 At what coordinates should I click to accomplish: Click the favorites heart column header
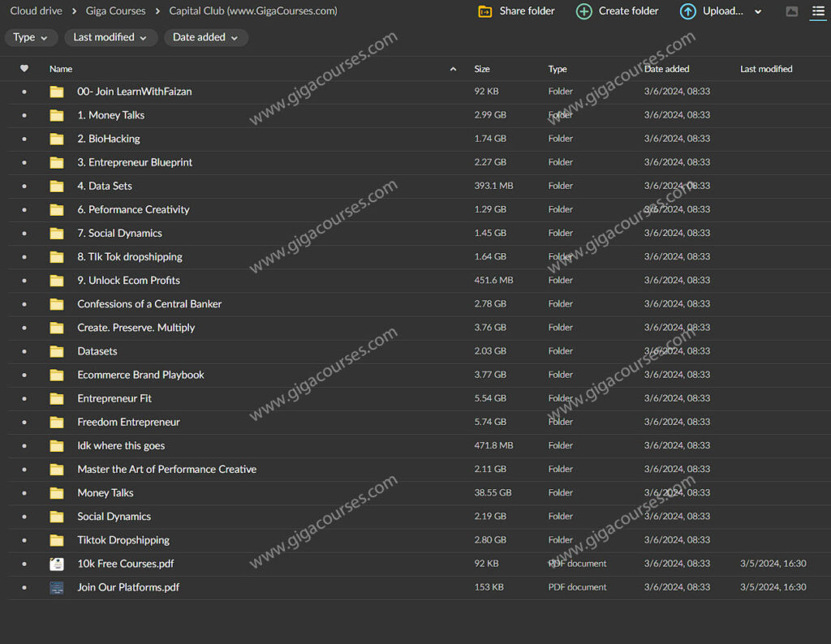click(24, 69)
